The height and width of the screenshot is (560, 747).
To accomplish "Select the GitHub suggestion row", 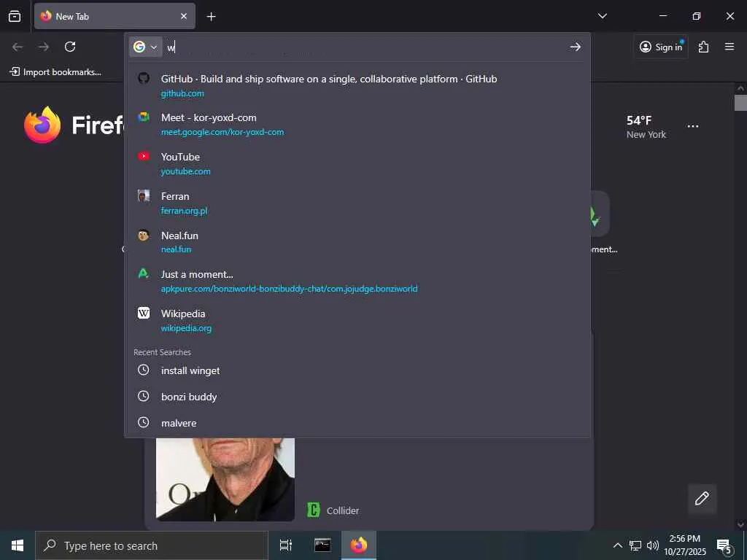I will pyautogui.click(x=357, y=85).
